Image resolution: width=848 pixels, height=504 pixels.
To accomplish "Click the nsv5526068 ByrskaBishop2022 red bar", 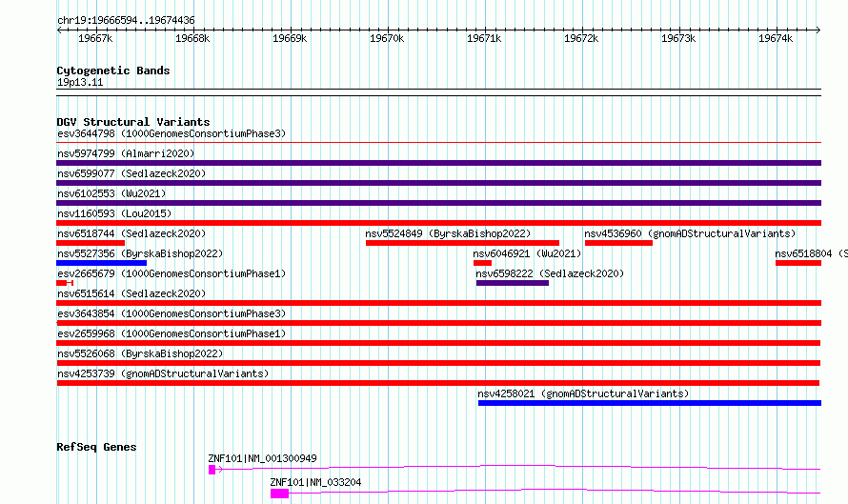I will coord(438,363).
